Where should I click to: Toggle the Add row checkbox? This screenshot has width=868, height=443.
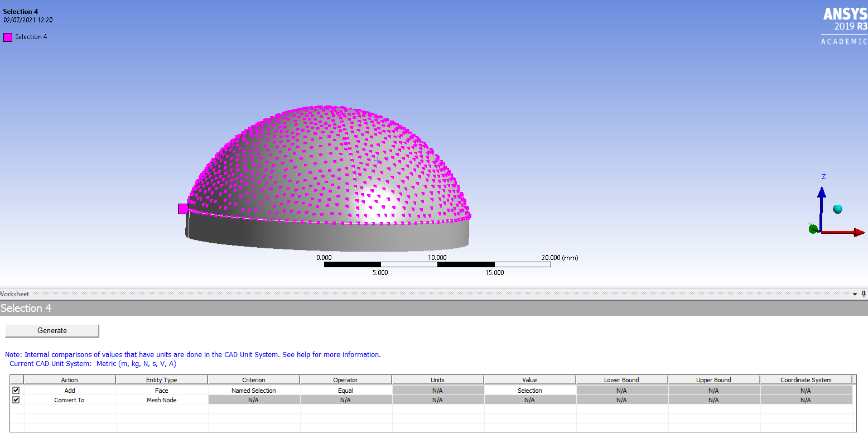(16, 391)
